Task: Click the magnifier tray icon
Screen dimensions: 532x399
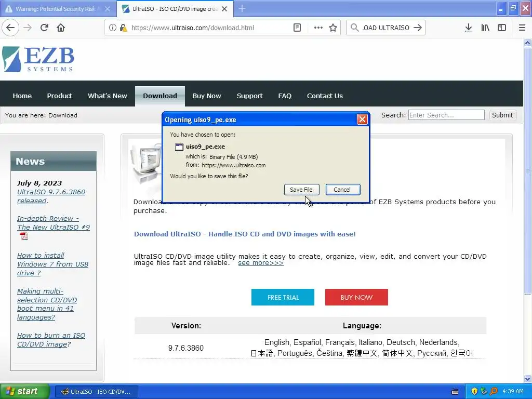Action: tap(494, 392)
